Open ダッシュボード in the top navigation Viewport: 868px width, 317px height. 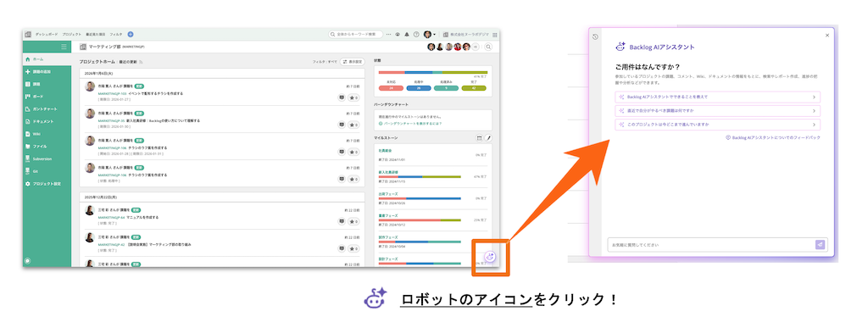point(47,34)
